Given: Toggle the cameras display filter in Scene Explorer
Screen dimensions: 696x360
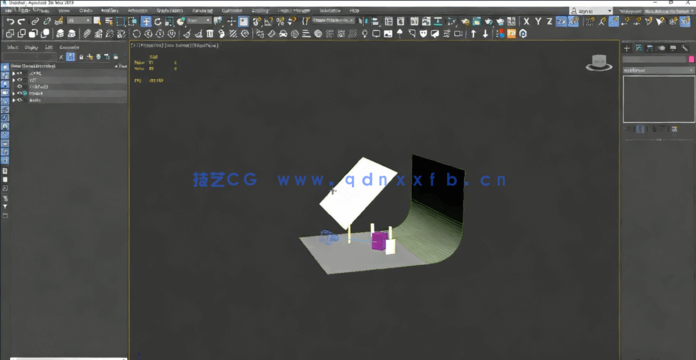Looking at the screenshot, I should tap(5, 92).
